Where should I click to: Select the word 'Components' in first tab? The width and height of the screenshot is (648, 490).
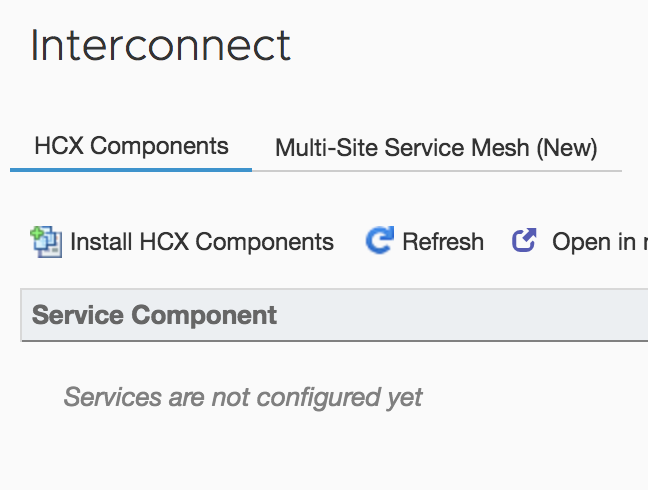(166, 147)
